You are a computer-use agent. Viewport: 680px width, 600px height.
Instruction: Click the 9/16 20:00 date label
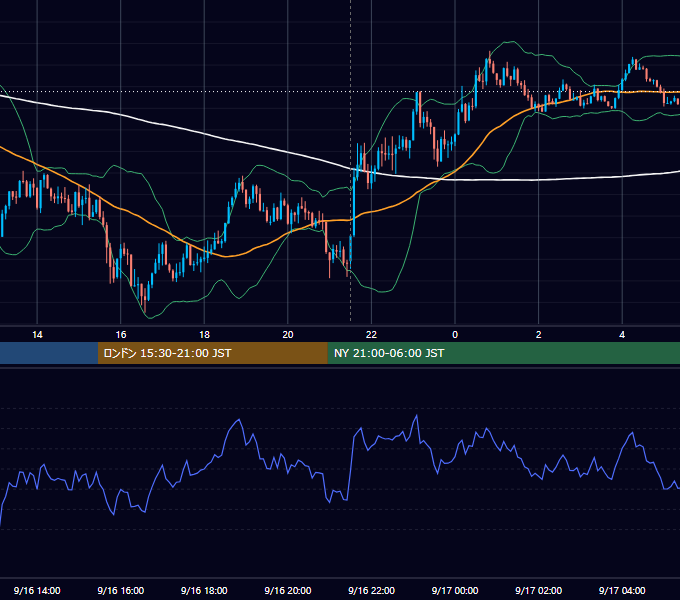(x=288, y=590)
